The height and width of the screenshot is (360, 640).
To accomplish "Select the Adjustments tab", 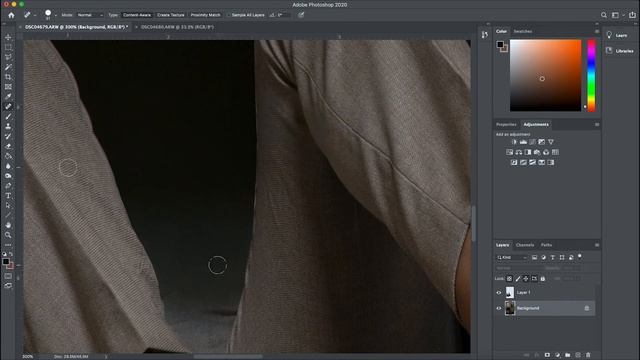I will coord(536,124).
